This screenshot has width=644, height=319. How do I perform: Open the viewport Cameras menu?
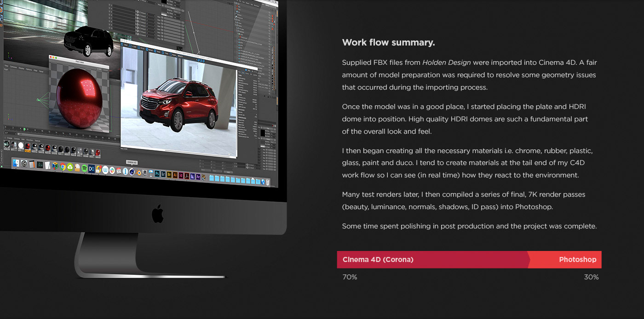click(13, 67)
